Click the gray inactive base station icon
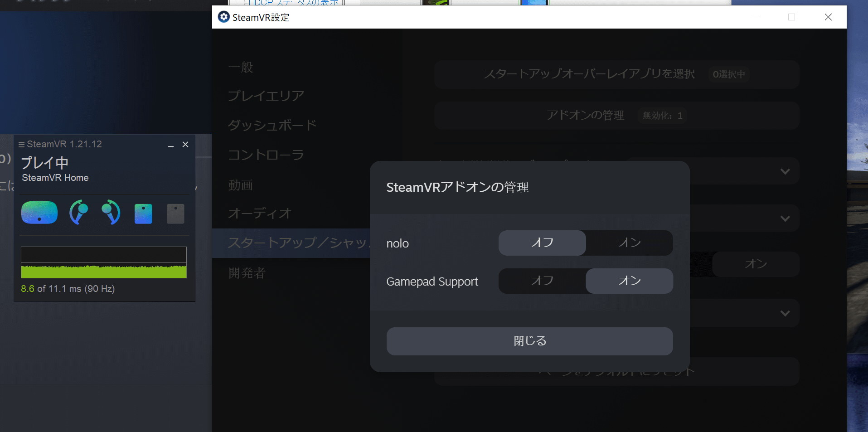Screen dimensions: 868x432 pyautogui.click(x=175, y=214)
